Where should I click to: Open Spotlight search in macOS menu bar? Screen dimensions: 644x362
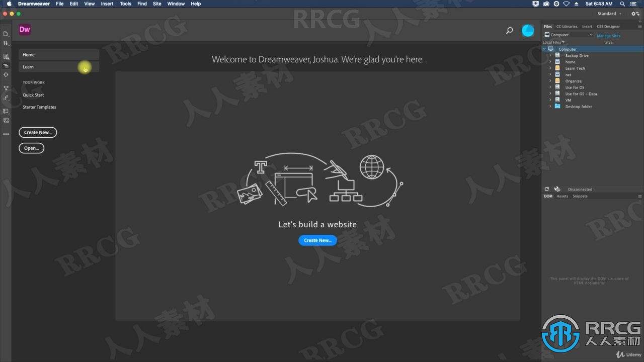[622, 4]
